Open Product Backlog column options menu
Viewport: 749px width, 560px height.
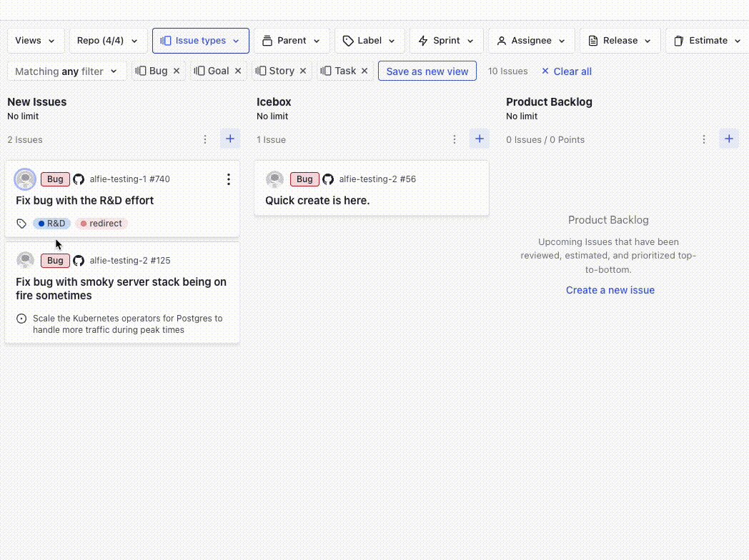click(704, 139)
